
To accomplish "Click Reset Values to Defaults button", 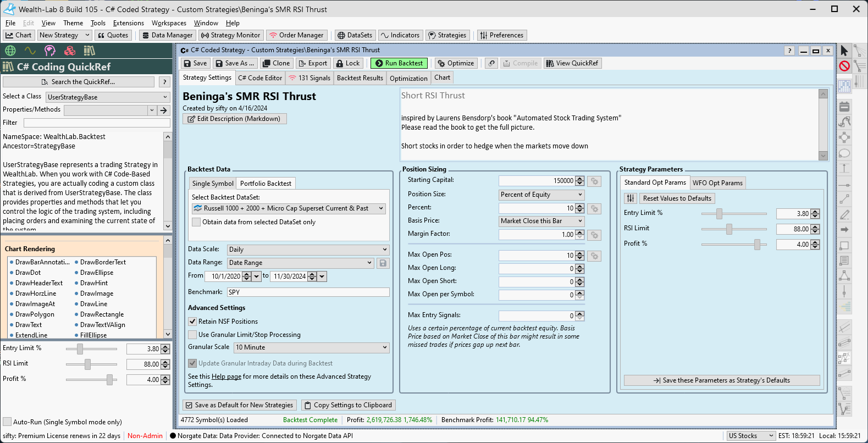I will tap(677, 198).
